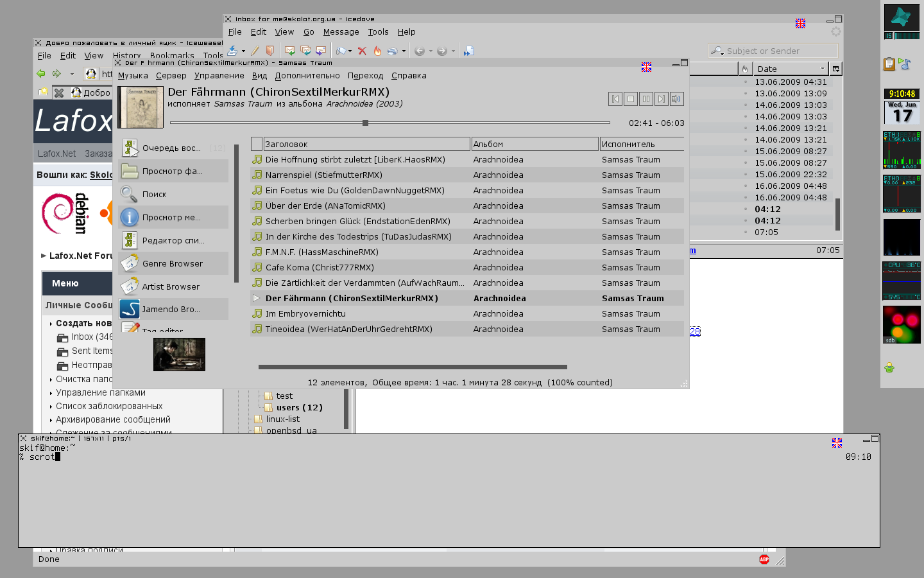
Task: Open the history dropdown arrow in Iceweasel navigation
Action: pyautogui.click(x=72, y=74)
